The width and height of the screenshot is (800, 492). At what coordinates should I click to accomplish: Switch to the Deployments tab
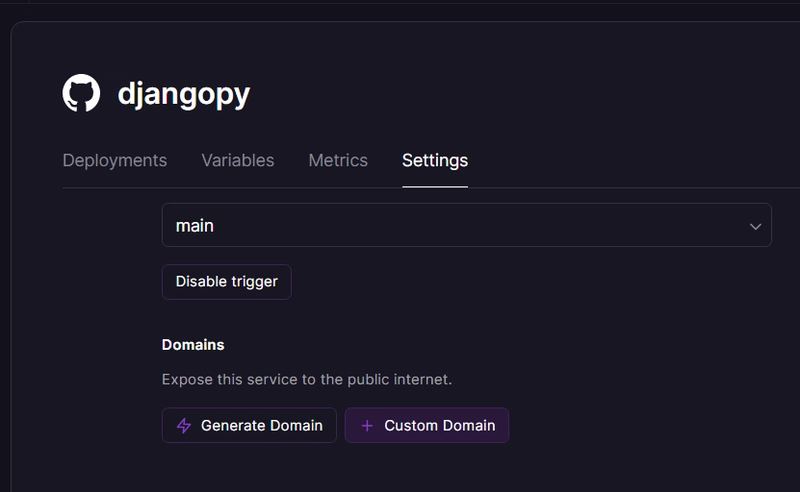coord(115,160)
